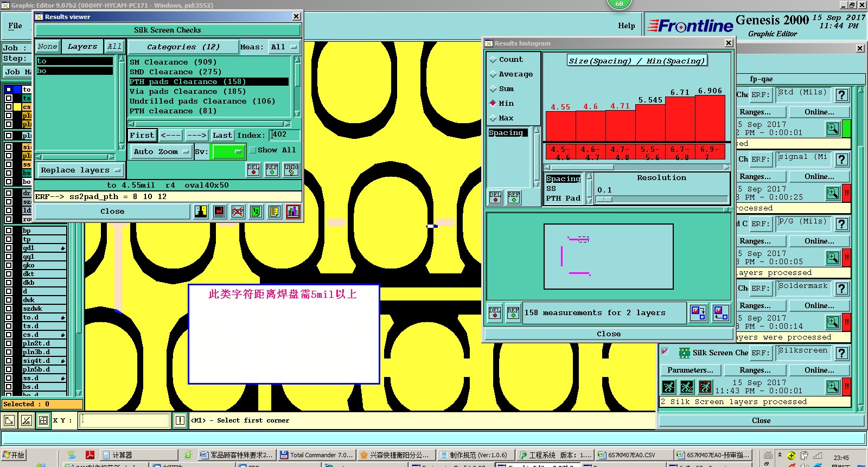Image resolution: width=868 pixels, height=467 pixels.
Task: Select 'SM Clearance (909)' category
Action: pyautogui.click(x=173, y=62)
